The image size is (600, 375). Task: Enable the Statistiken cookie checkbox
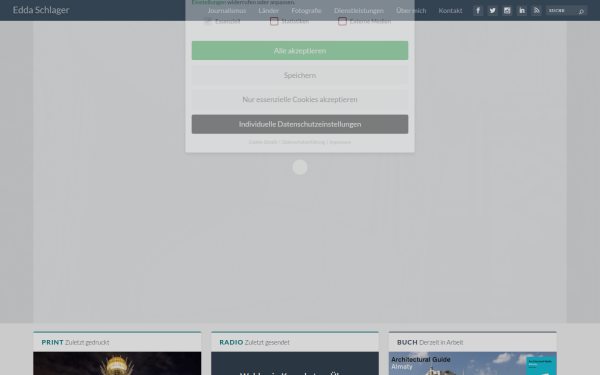coord(274,21)
